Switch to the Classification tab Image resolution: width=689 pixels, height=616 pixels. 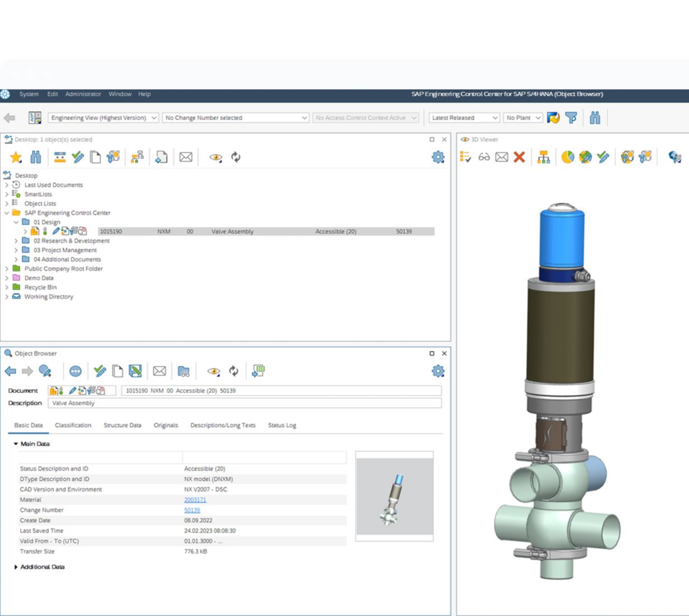pyautogui.click(x=73, y=426)
